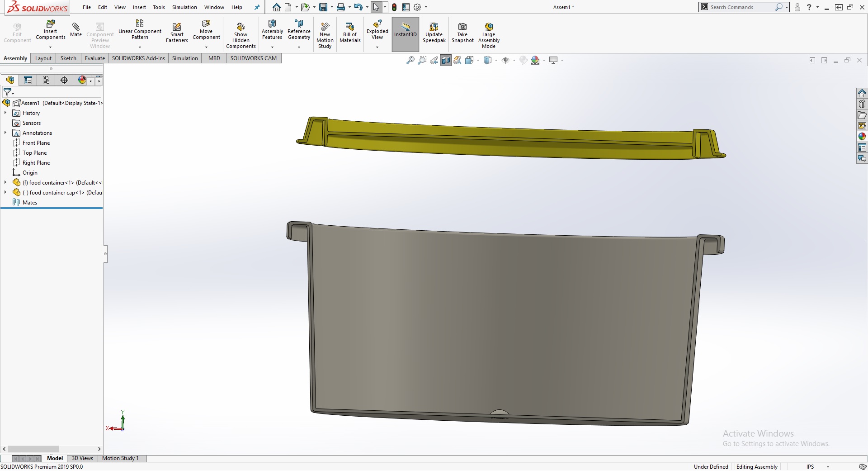Click the Take Snapshot icon
Screen dimensions: 868x475
[x=462, y=27]
